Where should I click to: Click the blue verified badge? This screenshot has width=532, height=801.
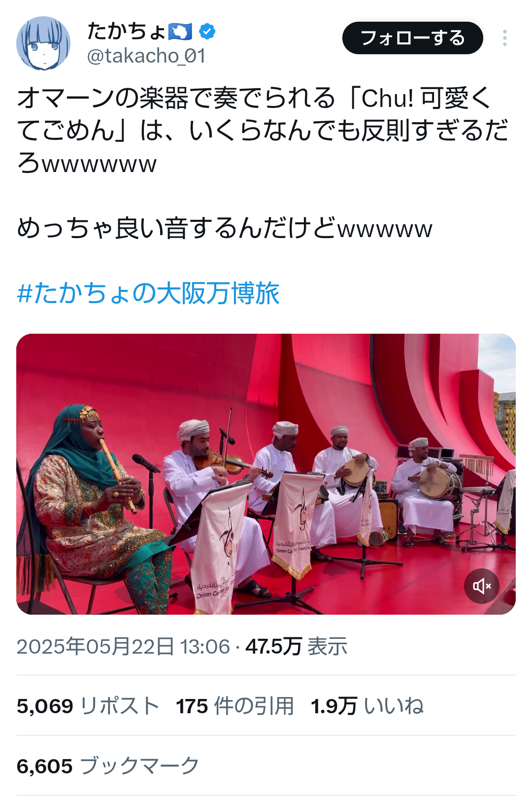(207, 32)
